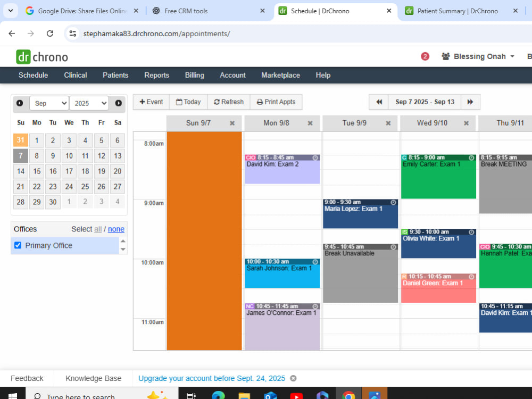Go to previous month in mini calendar
Screen dimensions: 532x399
coord(20,103)
